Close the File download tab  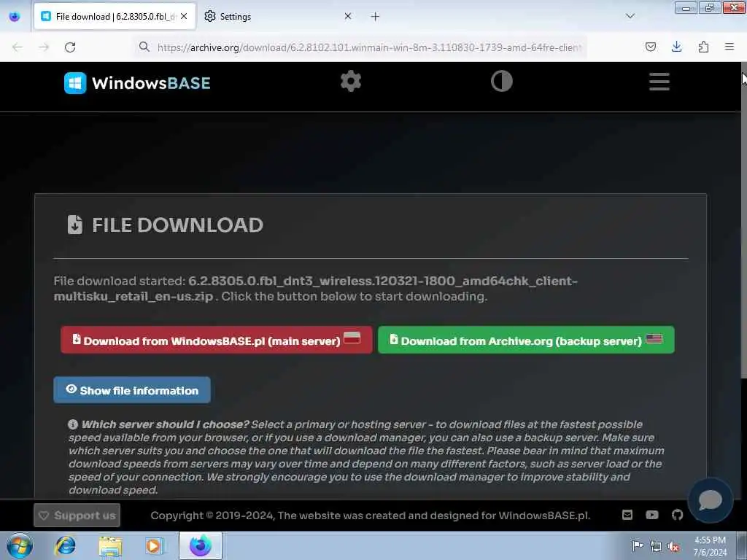click(184, 16)
